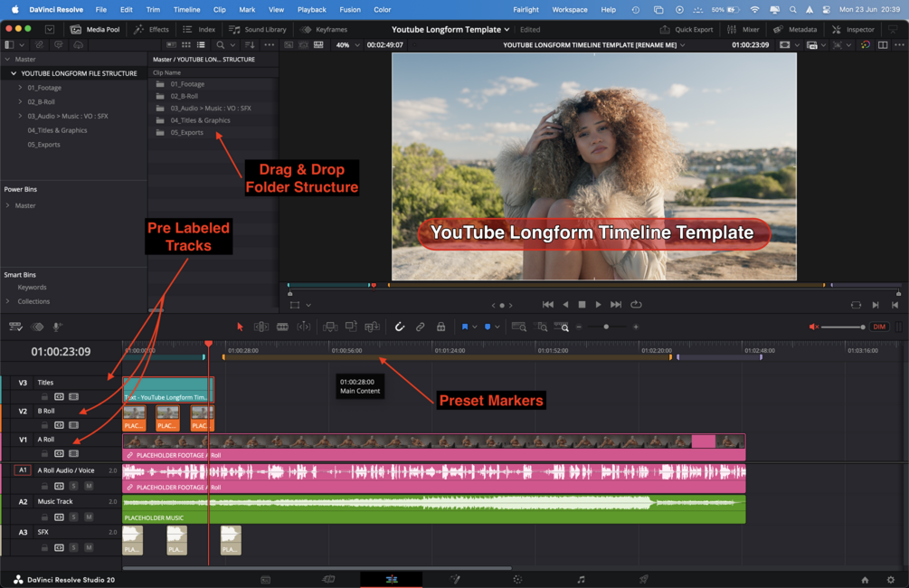Image resolution: width=909 pixels, height=588 pixels.
Task: Expand the 03_Audio bin in tree
Action: pyautogui.click(x=20, y=116)
